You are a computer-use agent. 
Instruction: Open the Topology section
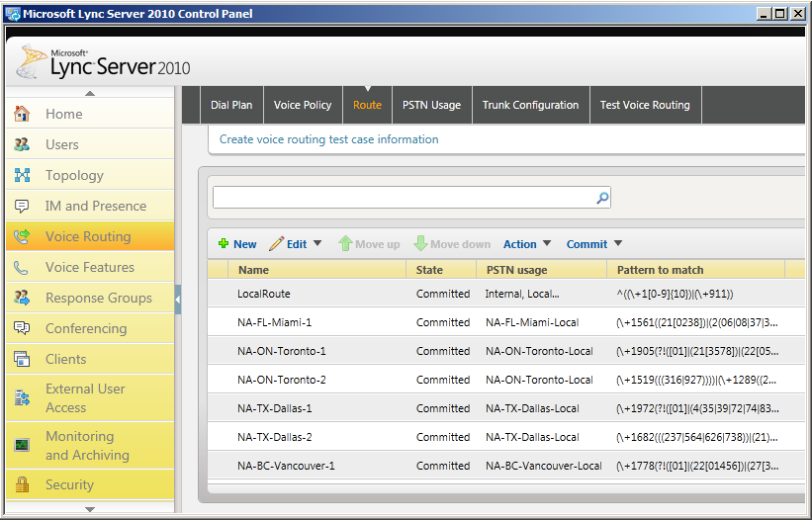[90, 175]
